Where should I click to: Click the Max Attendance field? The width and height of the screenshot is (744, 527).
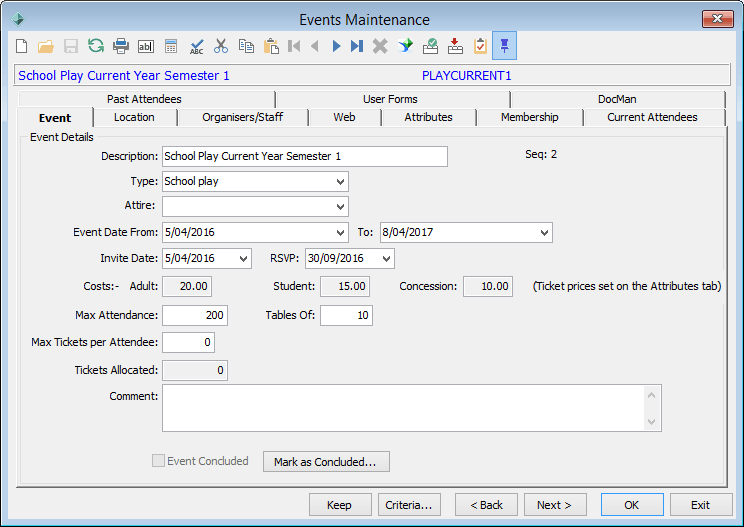coord(195,315)
